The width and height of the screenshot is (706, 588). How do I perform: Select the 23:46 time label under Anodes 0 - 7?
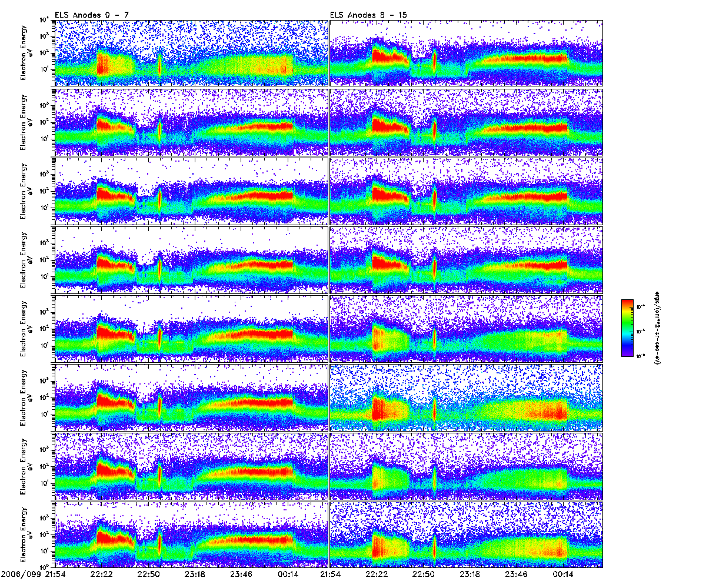point(240,573)
